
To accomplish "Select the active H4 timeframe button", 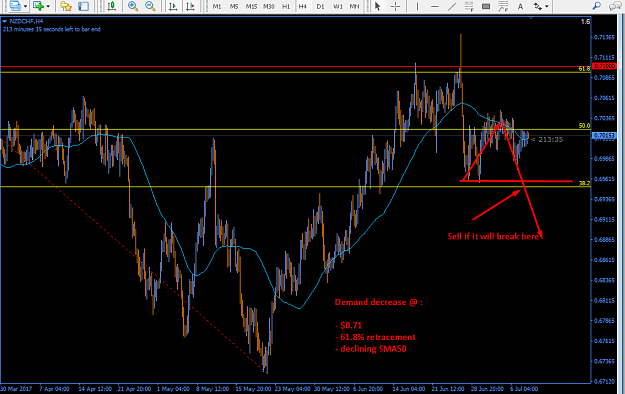I will 303,6.
